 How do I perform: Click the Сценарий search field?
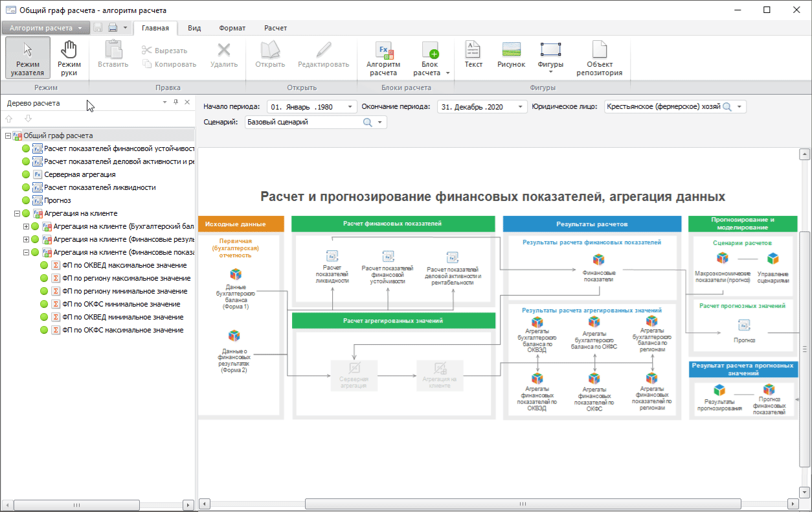click(x=303, y=122)
